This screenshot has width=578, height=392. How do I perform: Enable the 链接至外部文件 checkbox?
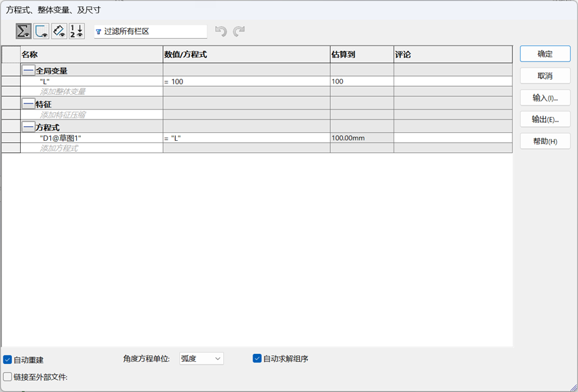[x=8, y=377]
